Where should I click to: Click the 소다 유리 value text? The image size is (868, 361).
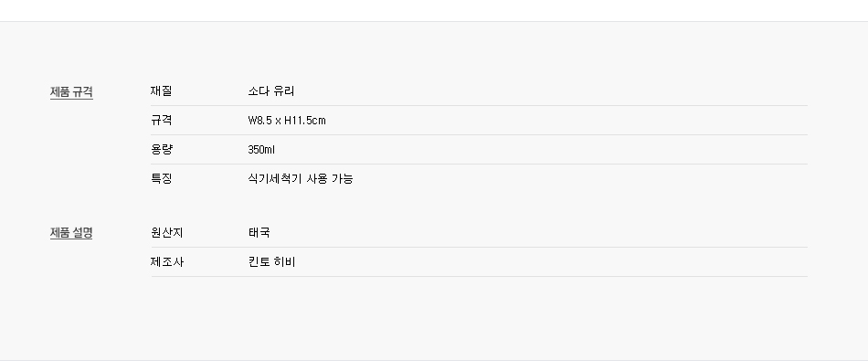[271, 90]
